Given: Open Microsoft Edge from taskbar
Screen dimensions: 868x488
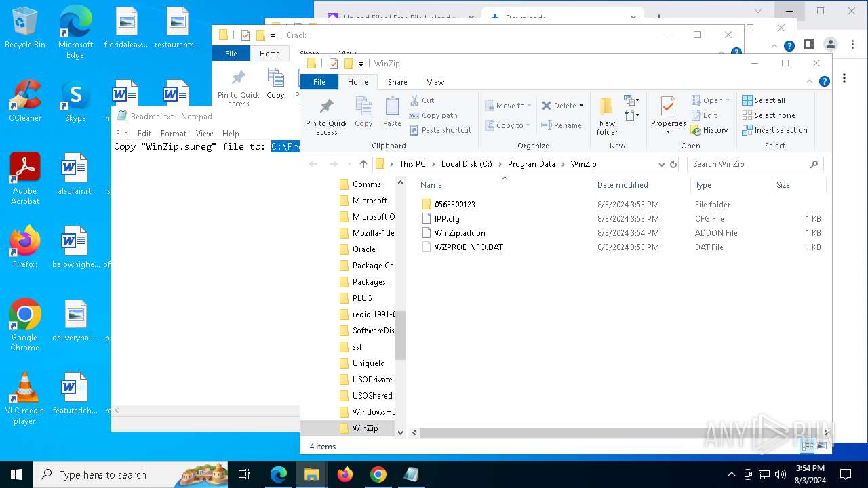Looking at the screenshot, I should pos(279,474).
